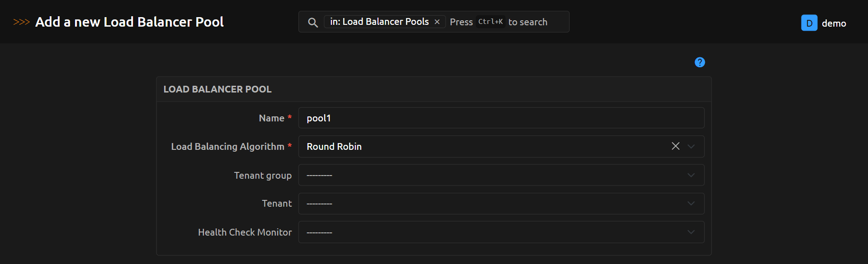The image size is (868, 264).
Task: Click the Name field containing pool1
Action: coord(501,118)
